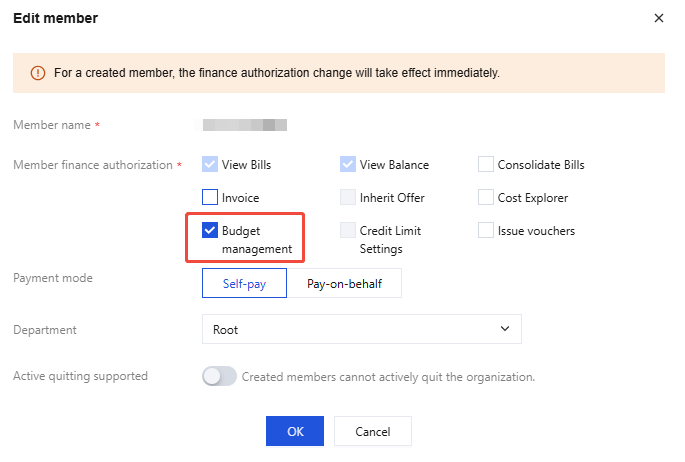
Task: Uncheck the View Bills checkbox
Action: click(x=210, y=165)
